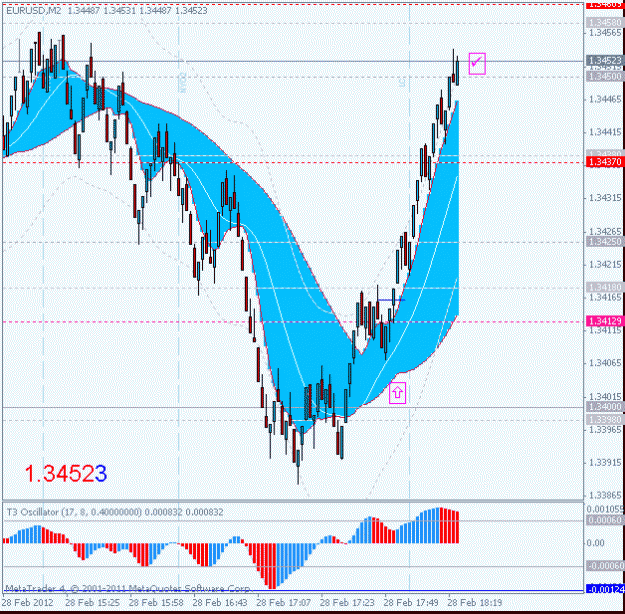Click the 28 Feb 17:23 time label

[347, 602]
